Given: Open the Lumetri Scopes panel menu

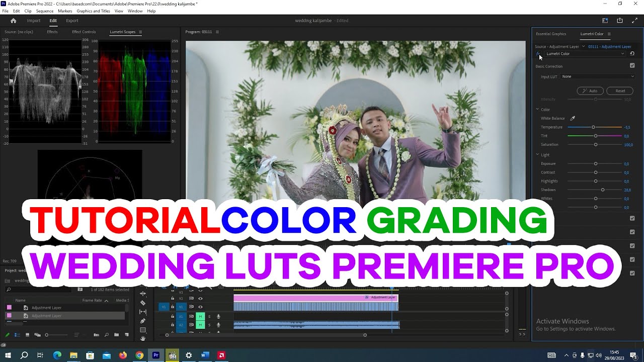Looking at the screenshot, I should 140,32.
